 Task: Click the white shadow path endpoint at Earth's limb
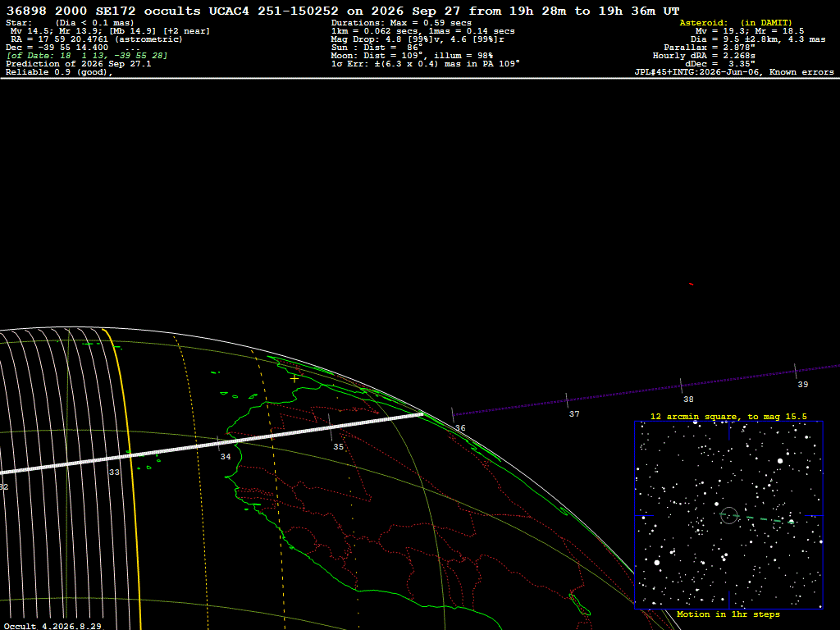point(422,413)
